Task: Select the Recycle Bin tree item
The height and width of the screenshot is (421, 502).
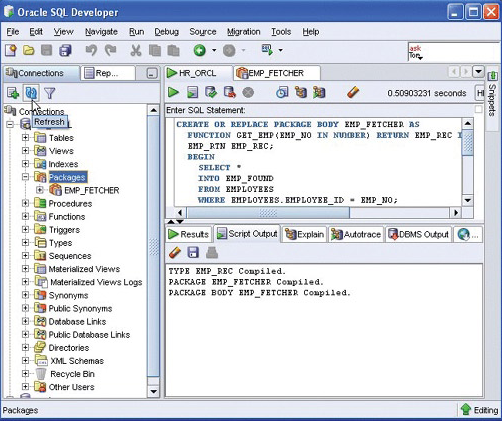Action: pos(72,374)
